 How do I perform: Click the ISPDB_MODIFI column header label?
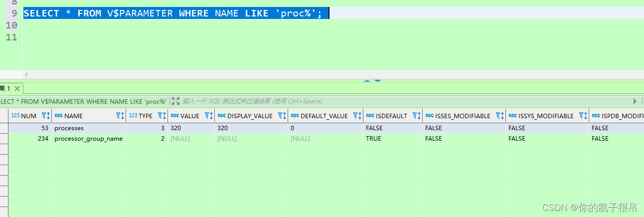point(623,116)
